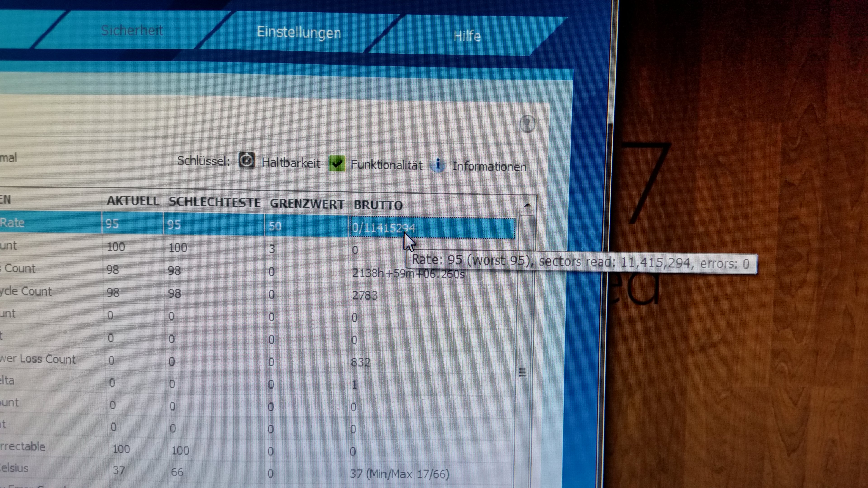
Task: Click the scrollbar up arrow
Action: (x=528, y=205)
